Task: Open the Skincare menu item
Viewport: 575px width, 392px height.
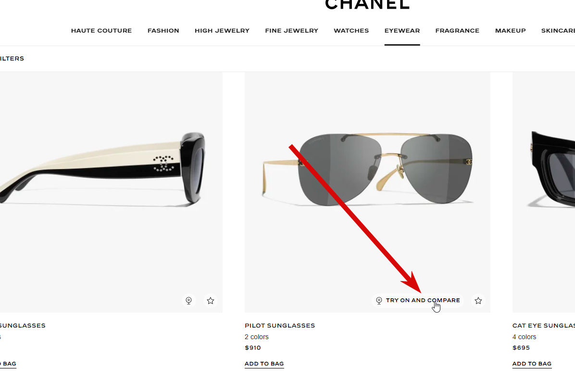Action: (558, 31)
